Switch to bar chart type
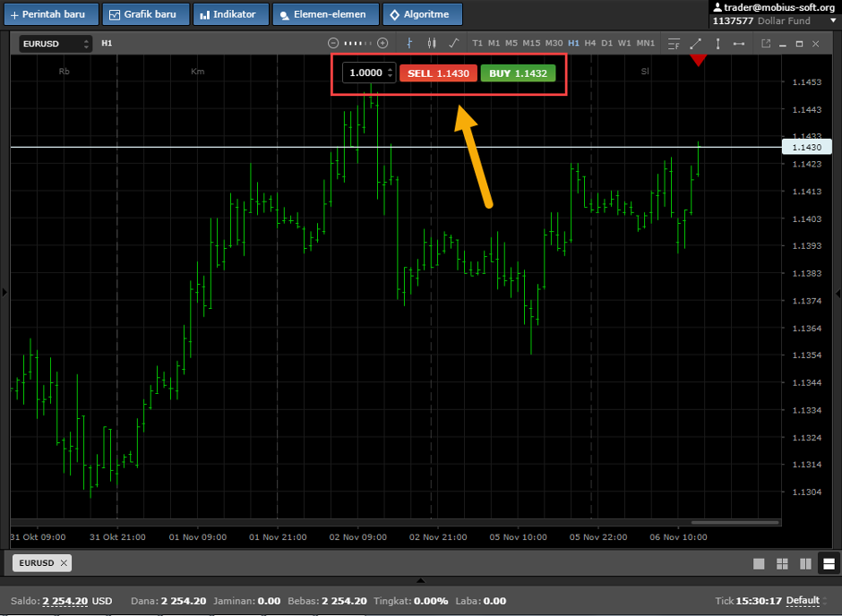The height and width of the screenshot is (616, 842). [x=409, y=44]
